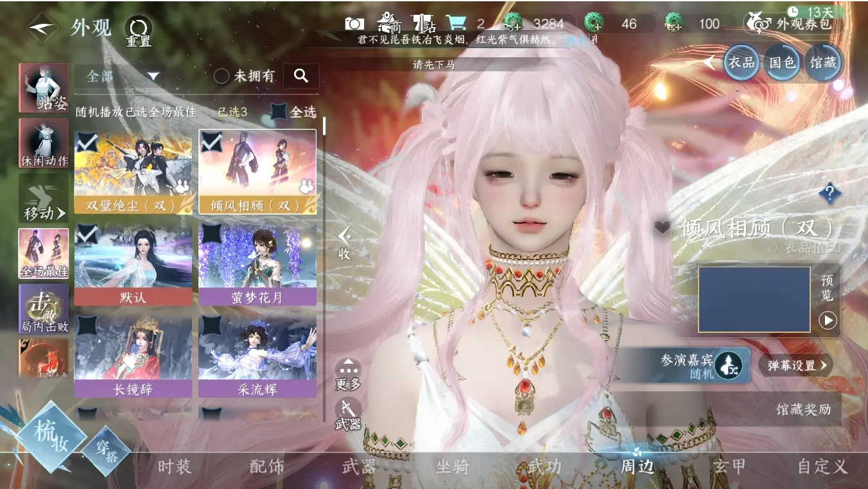Image resolution: width=868 pixels, height=489 pixels.
Task: Click the 已选3 selected count text
Action: (x=232, y=112)
